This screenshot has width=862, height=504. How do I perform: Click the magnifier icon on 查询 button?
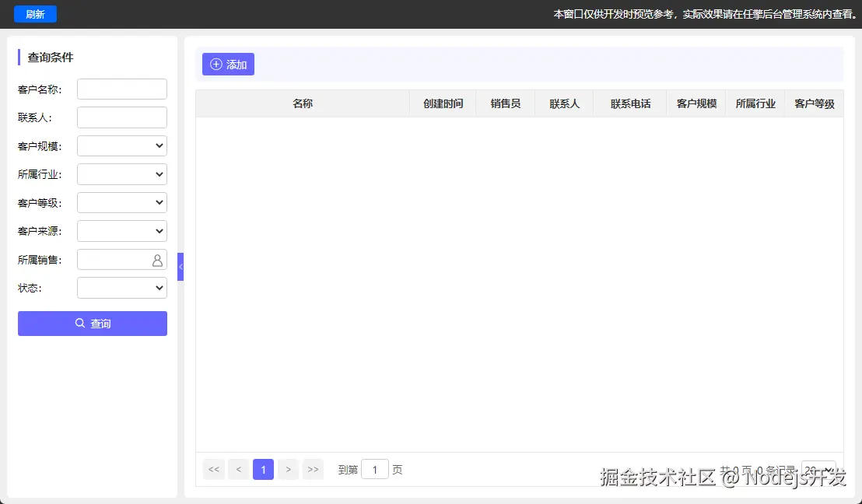(80, 324)
